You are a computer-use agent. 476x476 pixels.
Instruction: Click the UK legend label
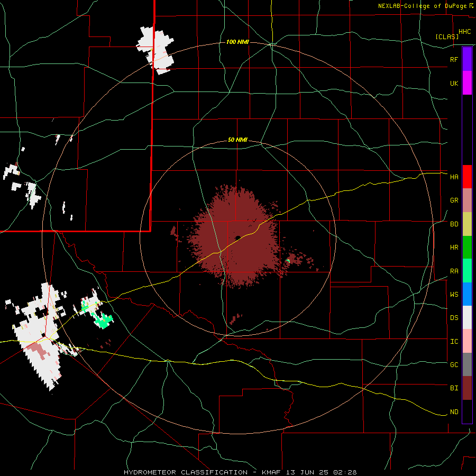(x=454, y=84)
